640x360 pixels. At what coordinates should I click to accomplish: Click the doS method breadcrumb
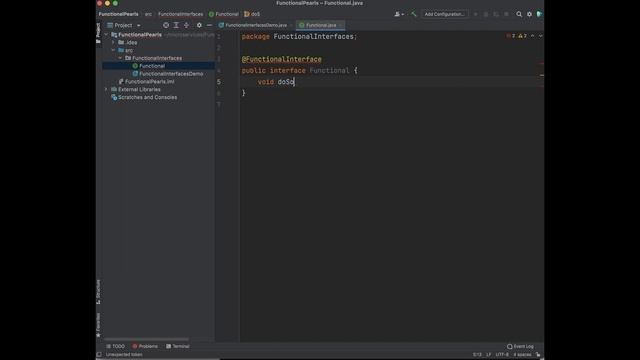(x=252, y=14)
